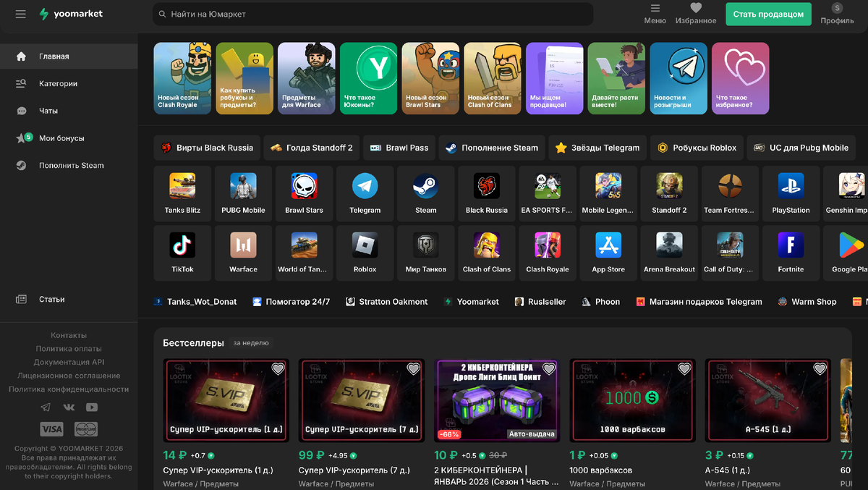Open 'Пополнить Steam' in the sidebar
The height and width of the screenshot is (490, 868).
pyautogui.click(x=69, y=165)
